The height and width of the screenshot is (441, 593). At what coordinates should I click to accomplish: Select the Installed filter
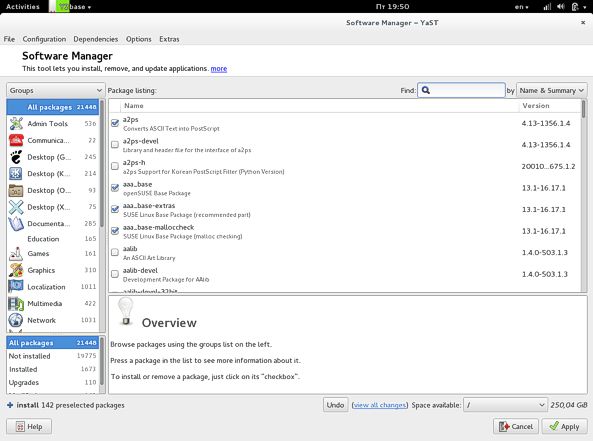point(53,369)
